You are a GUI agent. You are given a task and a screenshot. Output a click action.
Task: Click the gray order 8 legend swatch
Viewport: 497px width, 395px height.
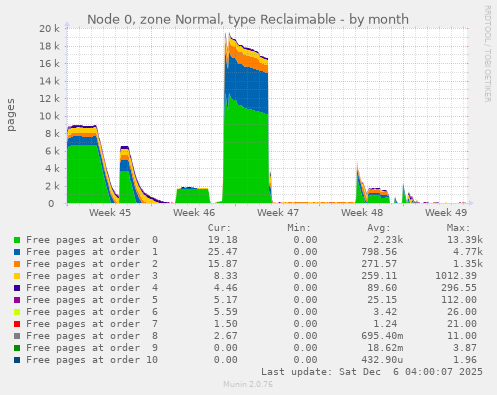coord(17,336)
